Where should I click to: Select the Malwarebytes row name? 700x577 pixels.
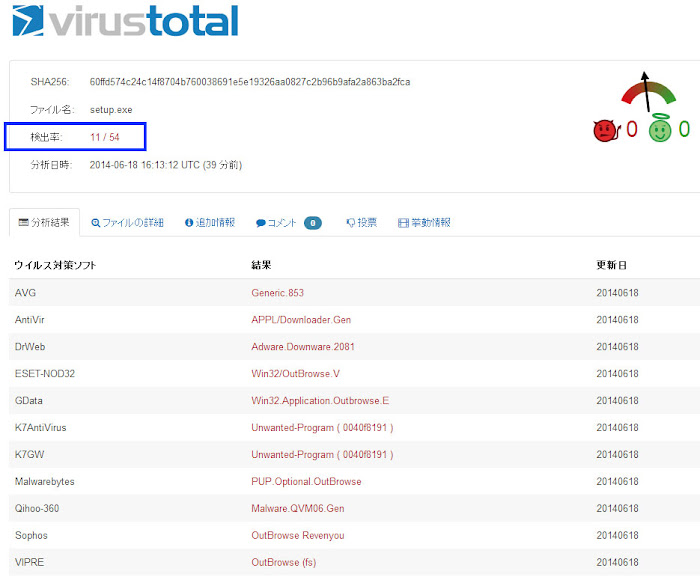45,481
